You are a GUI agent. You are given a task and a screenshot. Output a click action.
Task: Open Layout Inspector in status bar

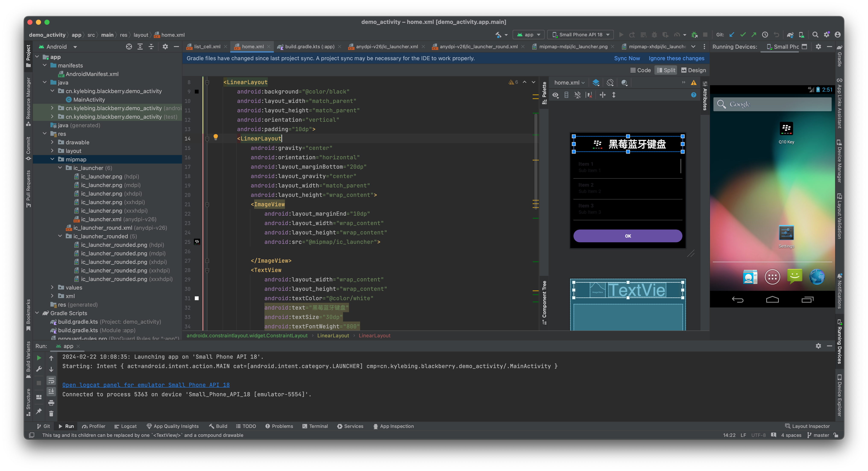(807, 426)
